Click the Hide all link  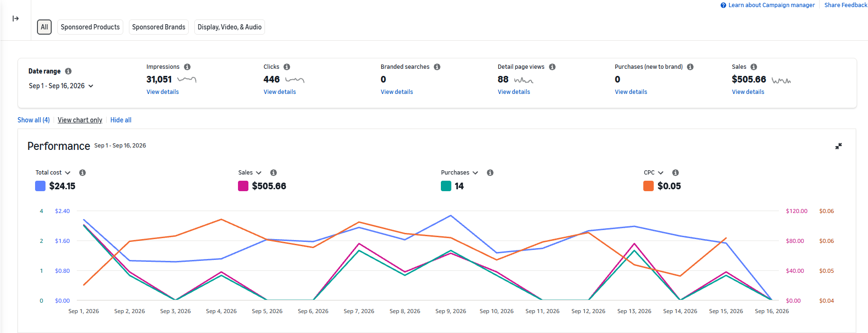click(x=121, y=120)
